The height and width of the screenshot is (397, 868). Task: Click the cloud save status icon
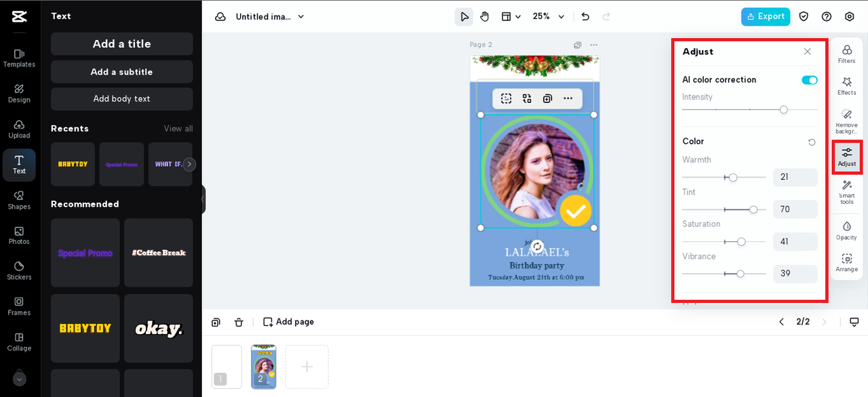pos(220,16)
